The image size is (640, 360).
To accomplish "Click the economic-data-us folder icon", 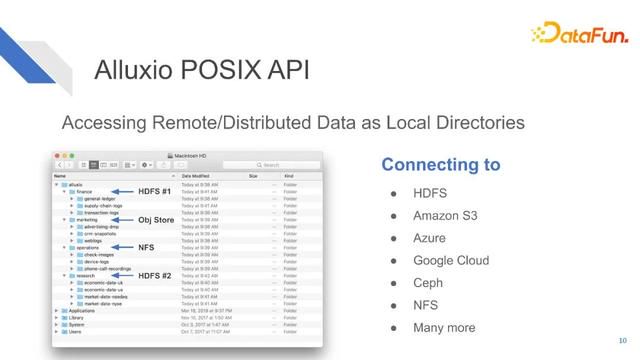I will (x=80, y=290).
